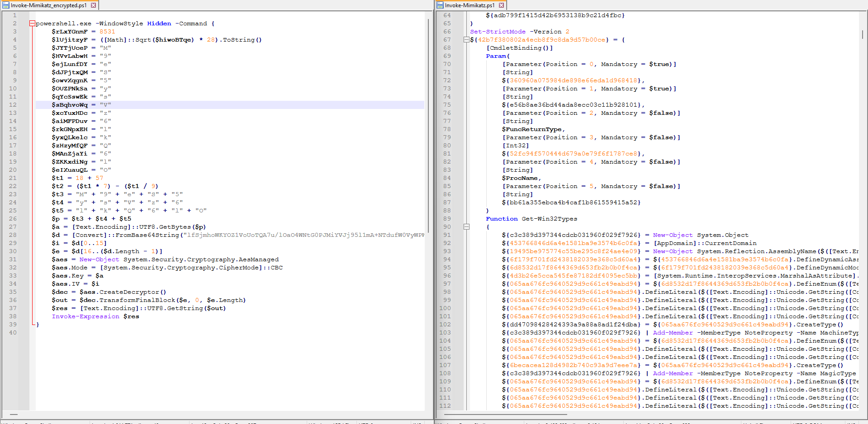The image size is (868, 424).
Task: Click [Int32] type on line 80
Action: [x=516, y=146]
